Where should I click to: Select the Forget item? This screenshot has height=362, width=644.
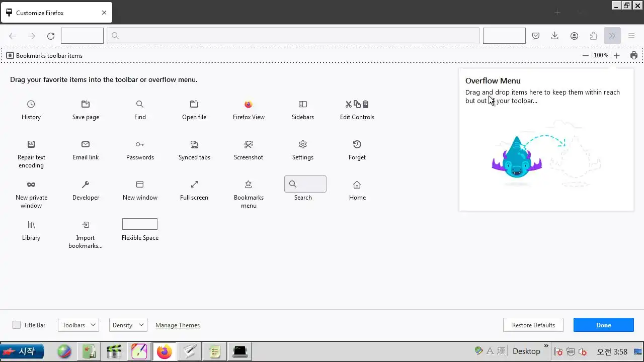click(x=357, y=150)
